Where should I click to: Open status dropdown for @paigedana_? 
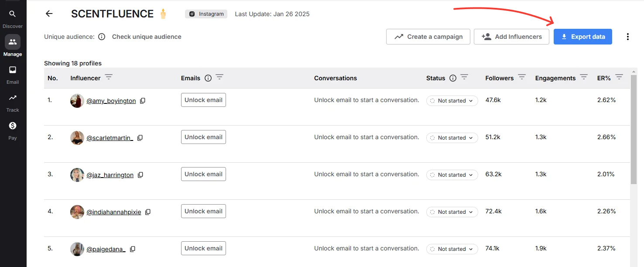click(452, 249)
